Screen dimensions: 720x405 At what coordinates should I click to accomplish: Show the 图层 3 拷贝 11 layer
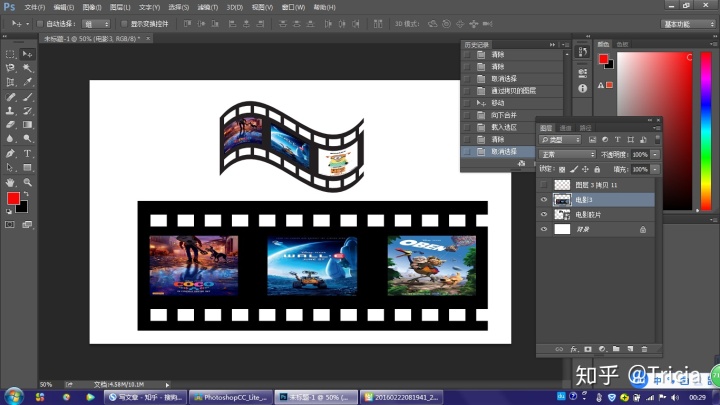(544, 185)
